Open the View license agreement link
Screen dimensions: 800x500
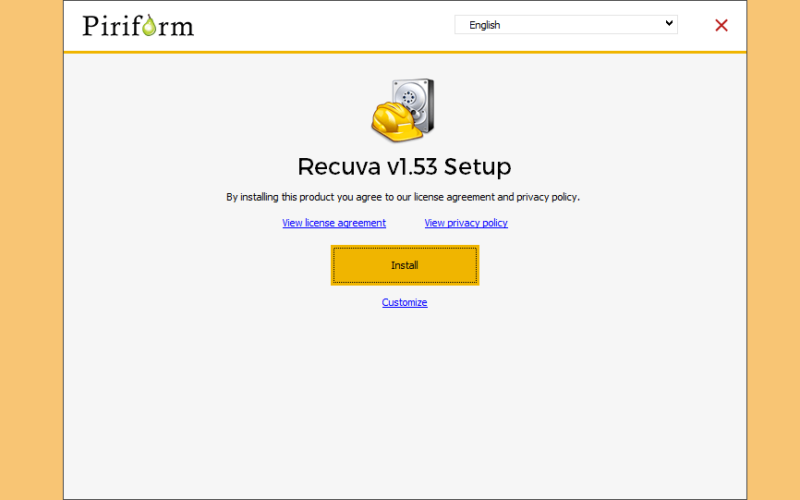(x=334, y=223)
